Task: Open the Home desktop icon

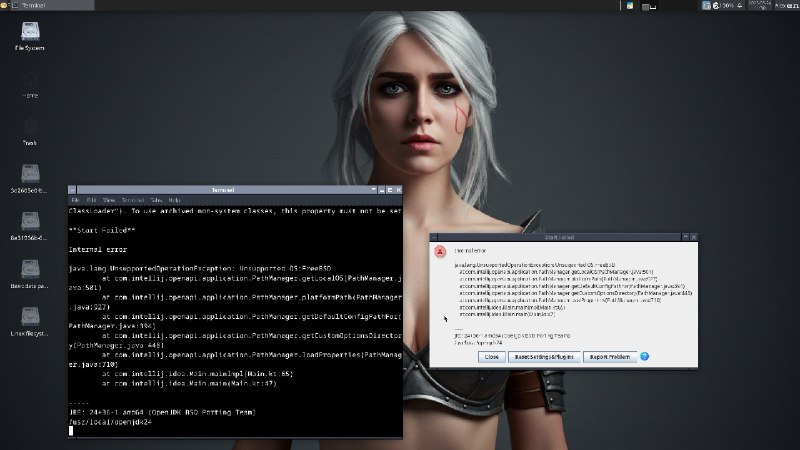Action: pos(30,84)
